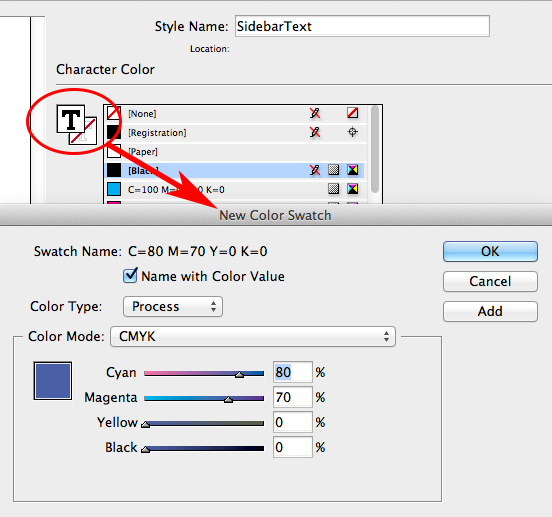Click the blue color preview swatch

[x=53, y=381]
